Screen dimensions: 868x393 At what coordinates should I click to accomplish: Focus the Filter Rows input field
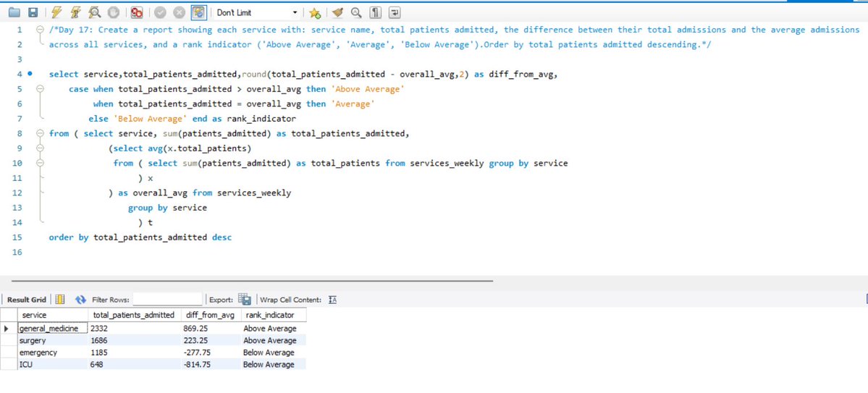coord(167,300)
